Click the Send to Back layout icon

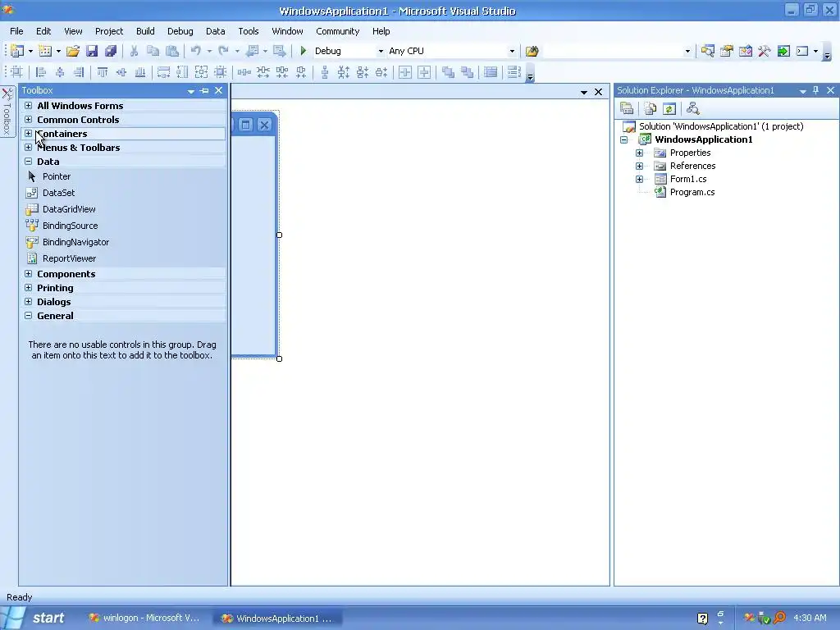[467, 72]
